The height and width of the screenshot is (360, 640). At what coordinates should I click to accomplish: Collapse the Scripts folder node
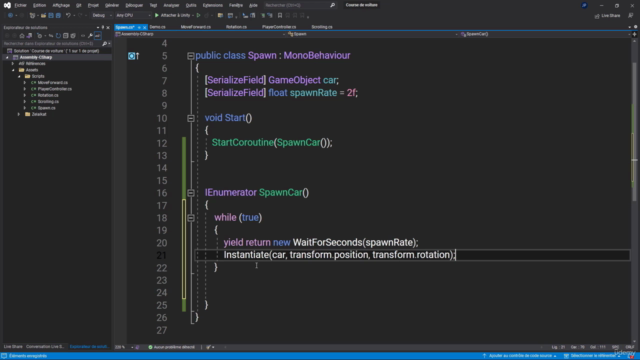(x=19, y=76)
